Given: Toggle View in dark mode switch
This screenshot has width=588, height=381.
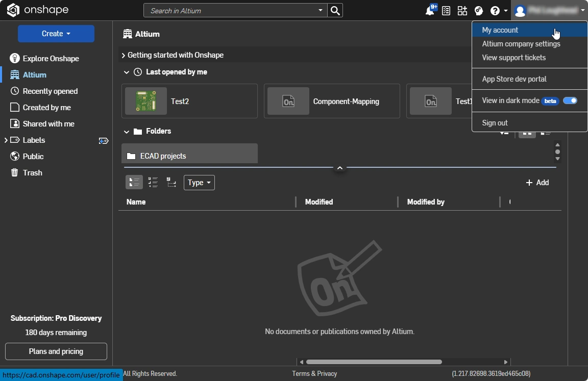Looking at the screenshot, I should 570,100.
